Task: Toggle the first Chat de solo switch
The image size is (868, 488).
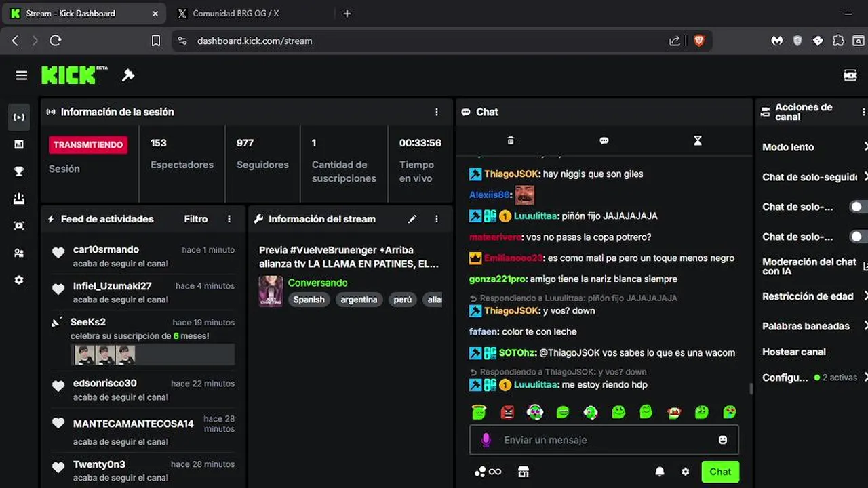Action: 859,207
